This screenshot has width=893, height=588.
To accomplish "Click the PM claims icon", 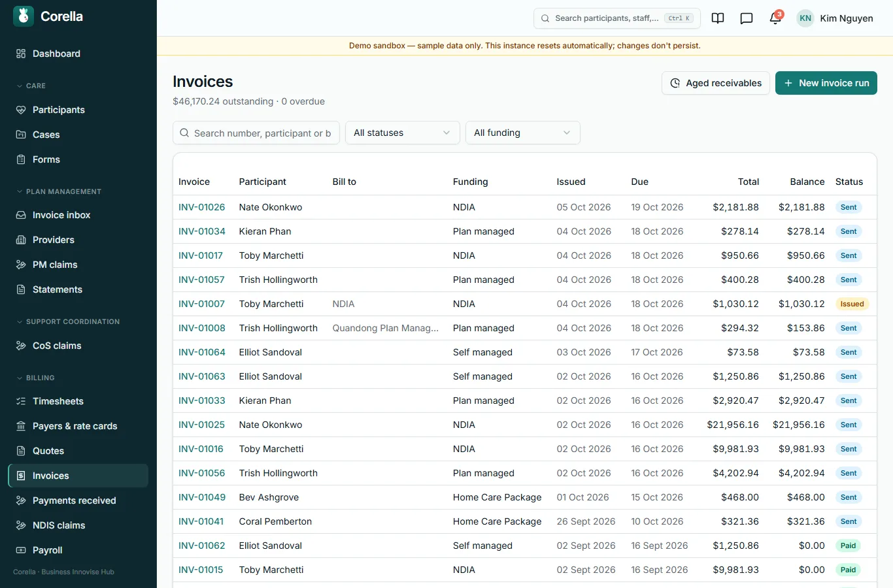I will click(x=21, y=265).
